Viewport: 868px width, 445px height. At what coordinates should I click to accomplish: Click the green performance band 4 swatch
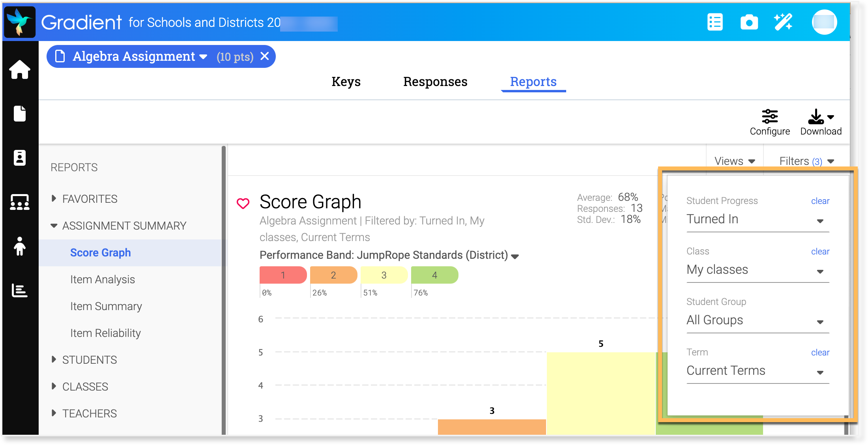coord(434,275)
